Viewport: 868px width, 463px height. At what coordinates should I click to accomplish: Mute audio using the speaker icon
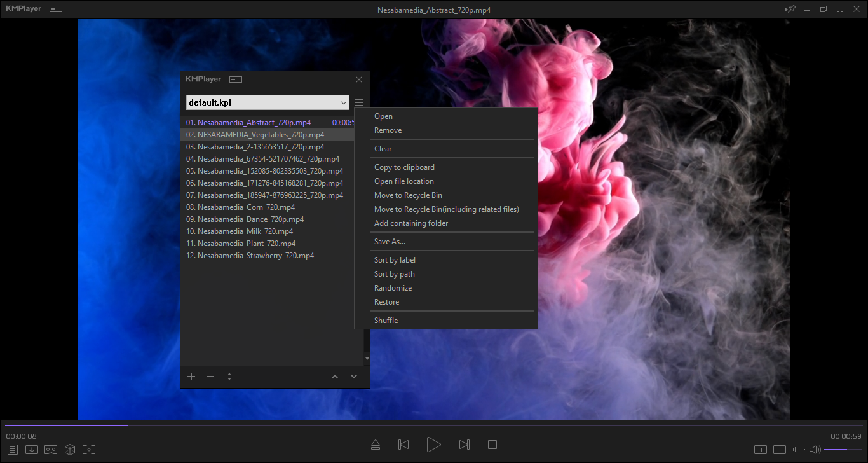[815, 450]
